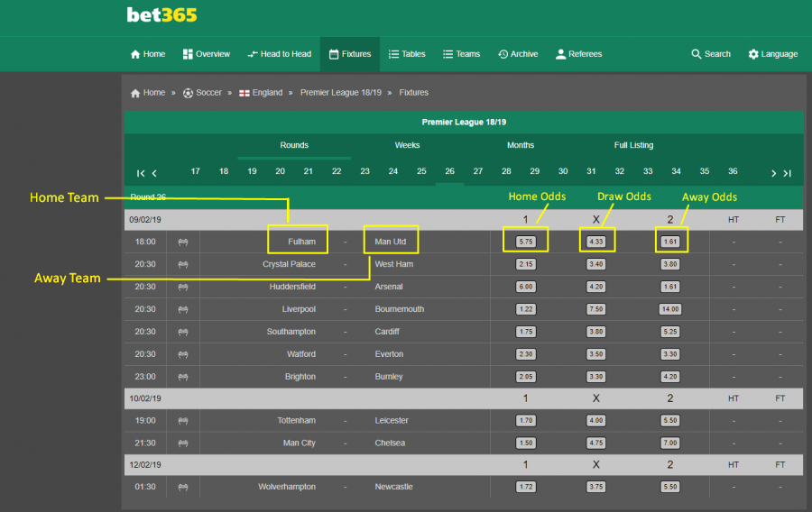
Task: Open the Liverpool team name
Action: [299, 309]
